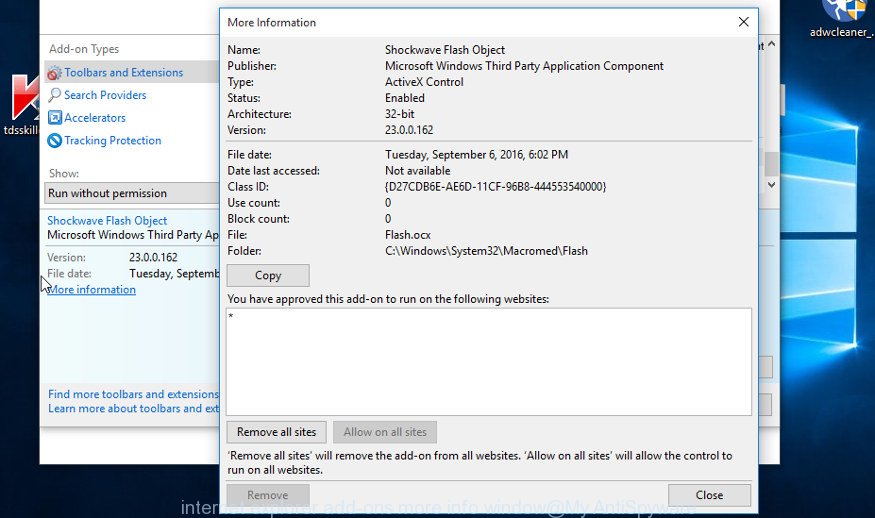Open Find more toolbars and extensions link
Screen dimensions: 875x518
(x=133, y=394)
